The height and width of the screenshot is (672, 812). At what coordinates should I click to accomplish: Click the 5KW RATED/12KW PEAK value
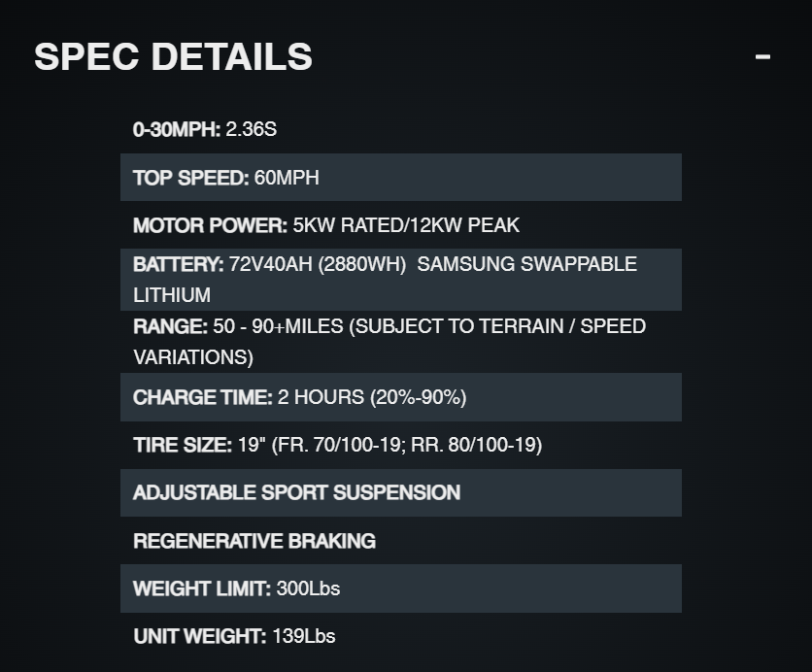406,225
